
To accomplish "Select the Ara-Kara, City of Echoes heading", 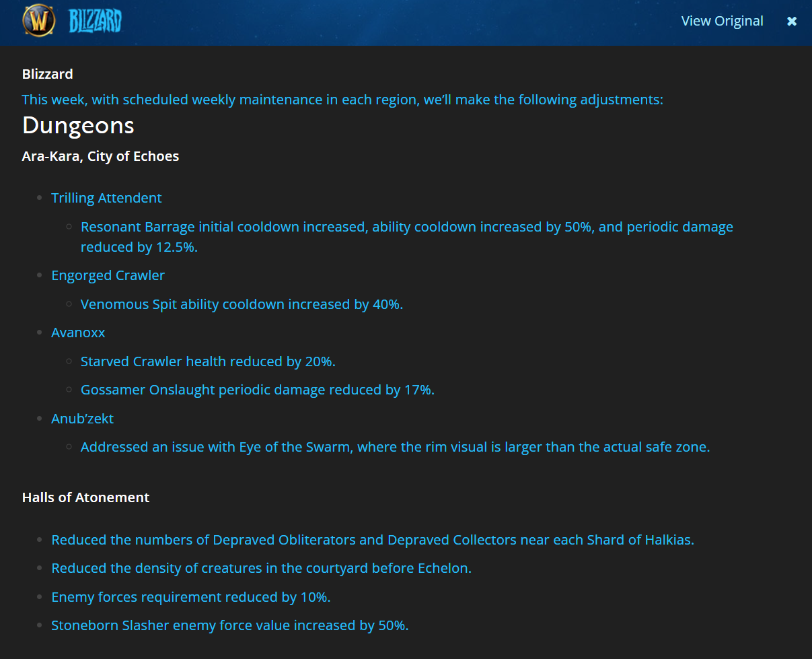I will (x=100, y=156).
